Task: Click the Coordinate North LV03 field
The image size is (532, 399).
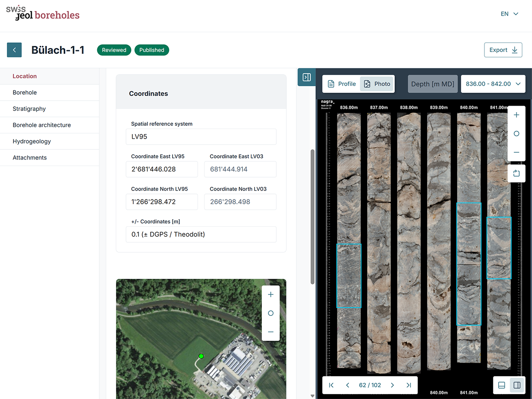Action: 240,202
